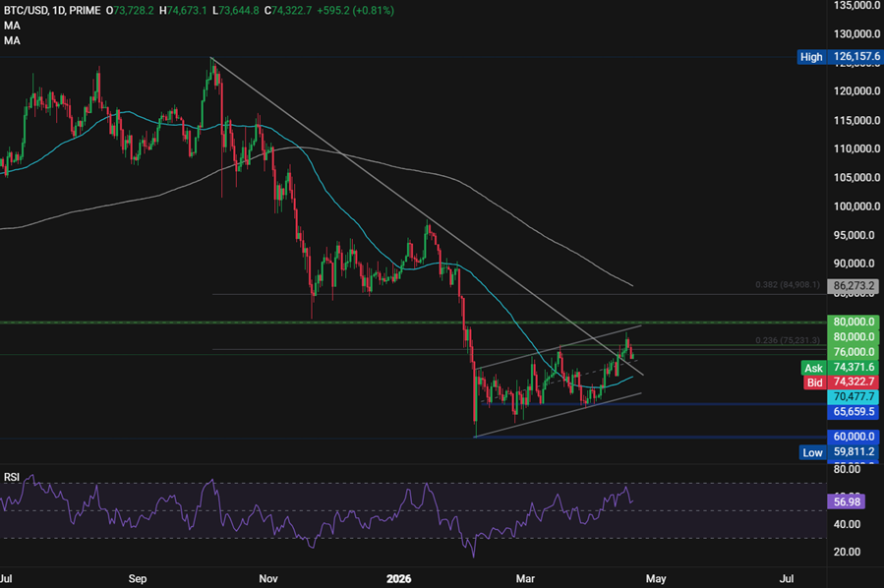Open the BTC/USD symbol selector
884x588 pixels.
pyautogui.click(x=28, y=9)
